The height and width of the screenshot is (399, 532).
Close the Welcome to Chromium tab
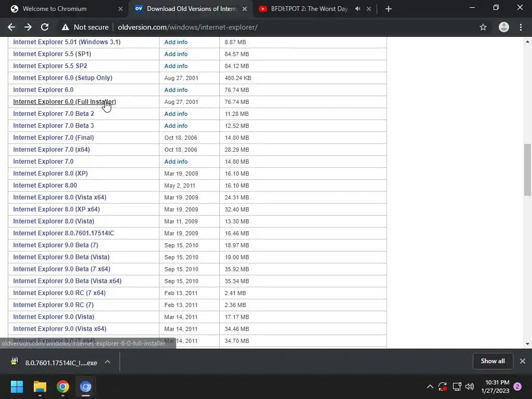pyautogui.click(x=120, y=9)
